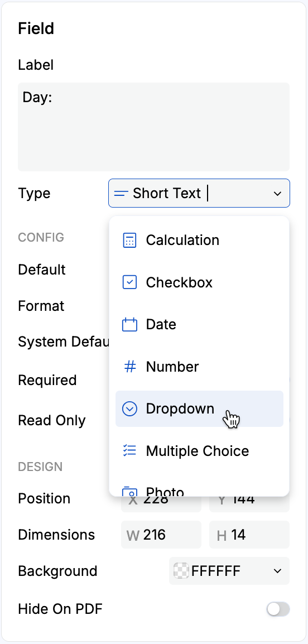Click the Multiple Choice list icon
308x644 pixels.
click(130, 450)
